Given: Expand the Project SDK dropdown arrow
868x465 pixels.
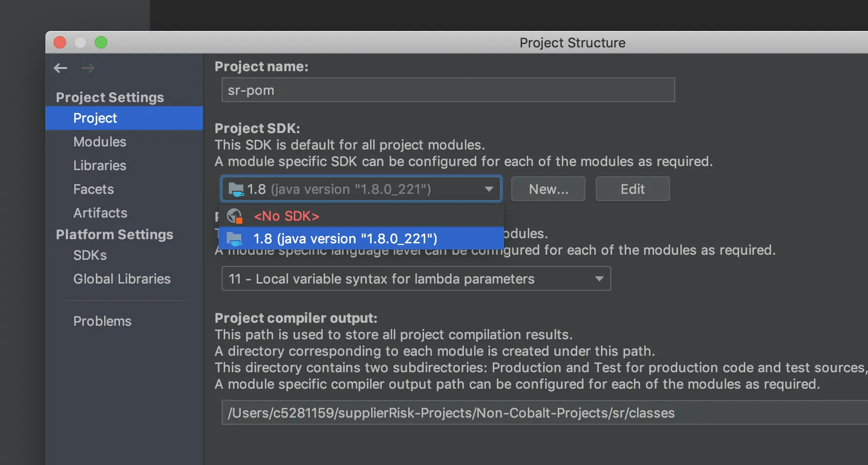Looking at the screenshot, I should [489, 189].
